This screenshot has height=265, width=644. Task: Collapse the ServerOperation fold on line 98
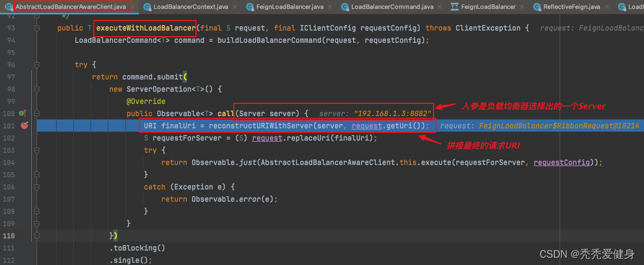[37, 89]
